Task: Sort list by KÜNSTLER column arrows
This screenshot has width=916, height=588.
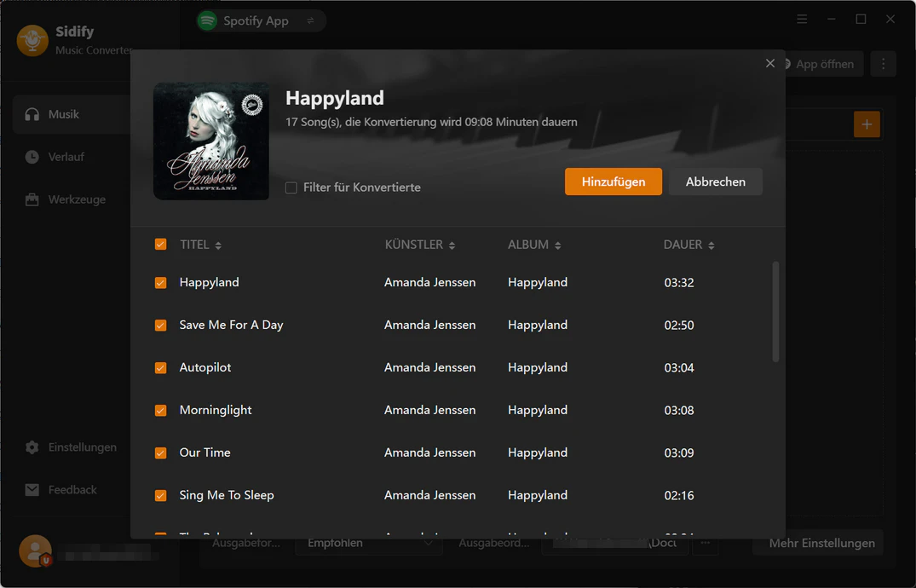Action: pos(452,245)
